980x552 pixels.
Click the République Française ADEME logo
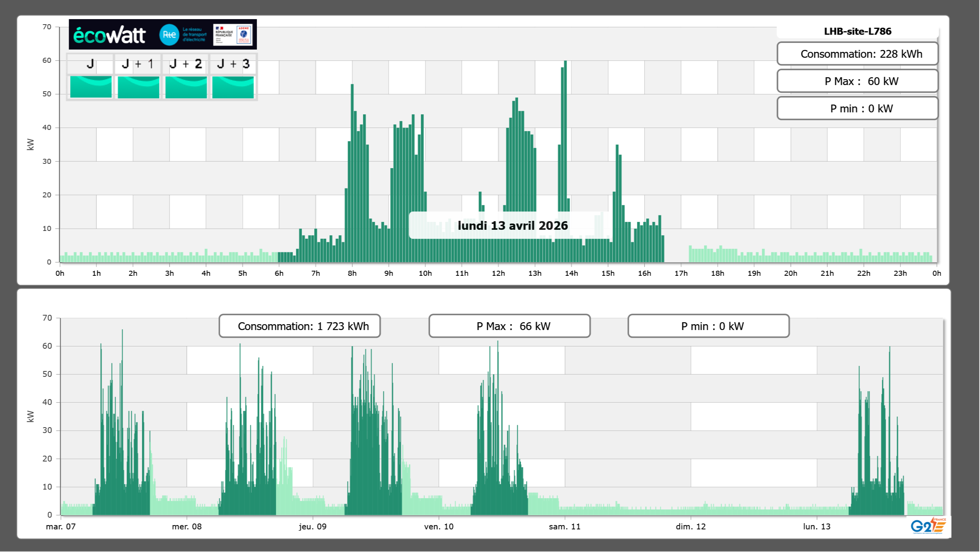(x=233, y=35)
